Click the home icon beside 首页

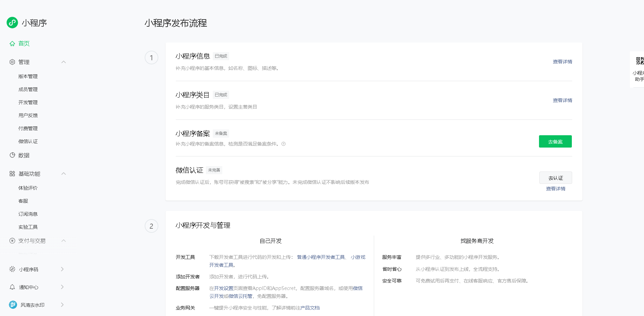click(12, 43)
